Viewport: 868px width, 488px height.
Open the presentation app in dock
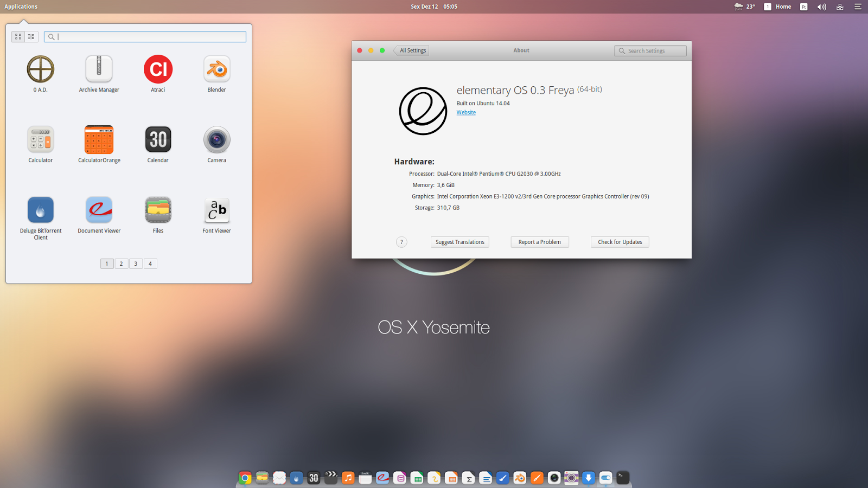[451, 478]
